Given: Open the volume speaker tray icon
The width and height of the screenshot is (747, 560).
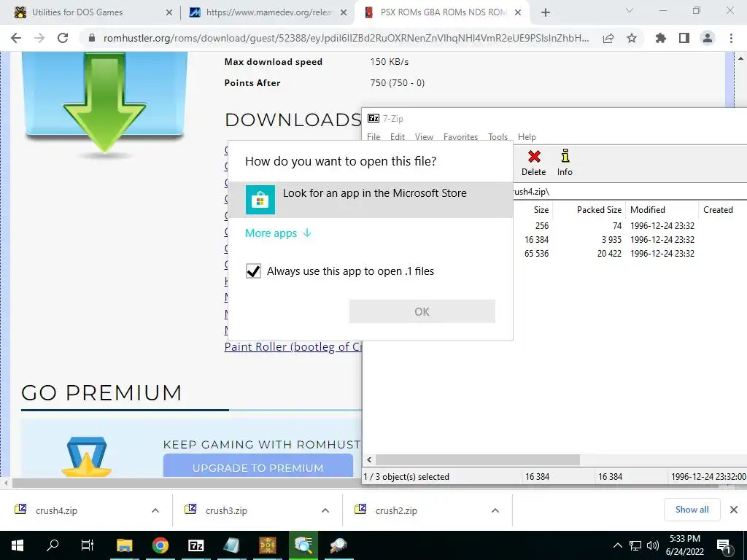Looking at the screenshot, I should click(652, 545).
